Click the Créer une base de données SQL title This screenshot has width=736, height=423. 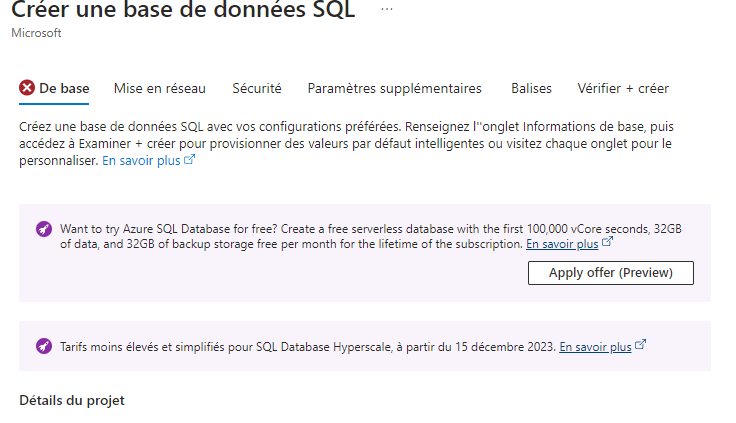click(183, 9)
